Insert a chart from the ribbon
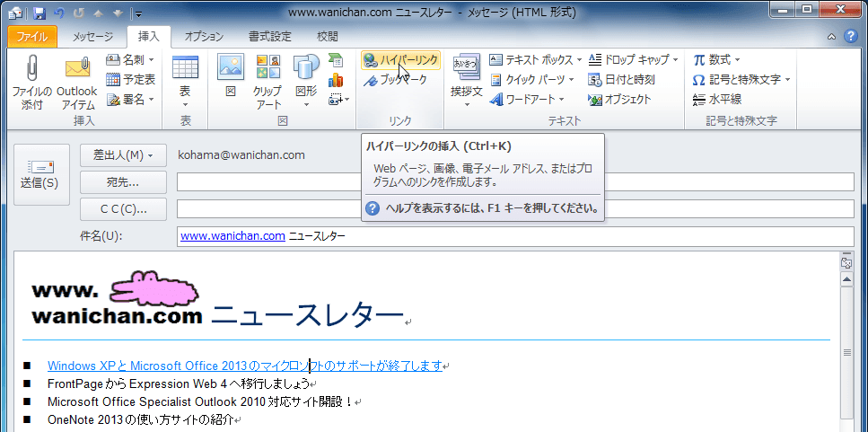The width and height of the screenshot is (868, 432). tap(335, 80)
